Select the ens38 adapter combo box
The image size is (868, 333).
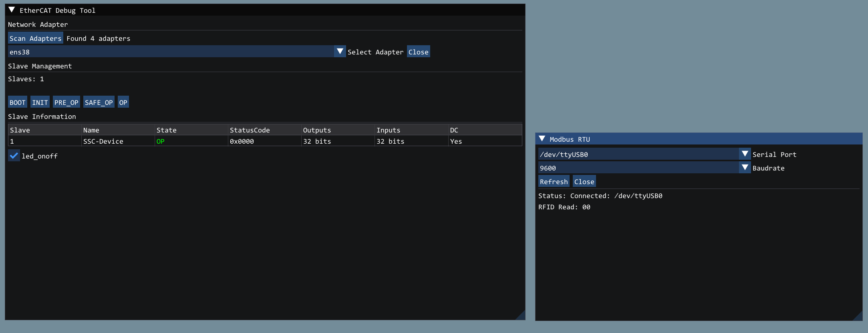point(177,52)
